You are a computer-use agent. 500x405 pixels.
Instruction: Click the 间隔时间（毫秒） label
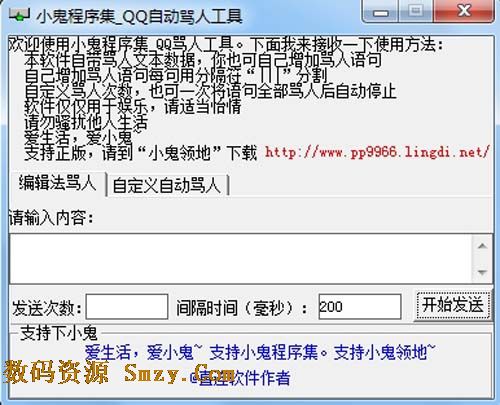tap(242, 308)
